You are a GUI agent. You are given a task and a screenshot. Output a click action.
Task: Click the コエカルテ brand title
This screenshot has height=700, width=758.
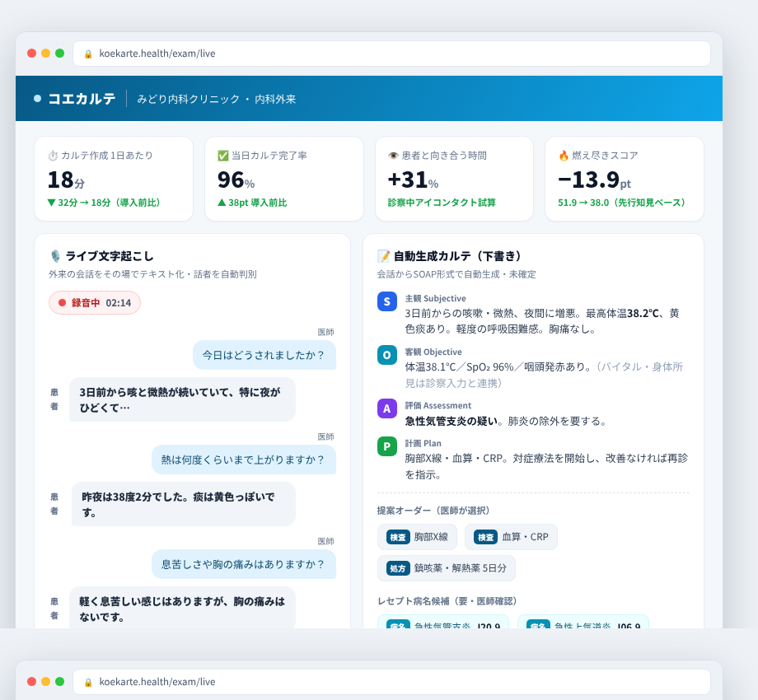[82, 99]
